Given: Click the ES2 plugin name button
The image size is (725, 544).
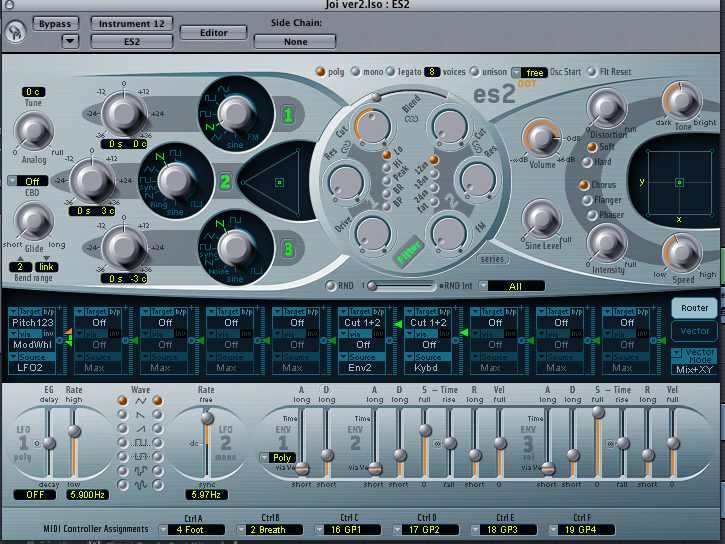Looking at the screenshot, I should (x=132, y=42).
